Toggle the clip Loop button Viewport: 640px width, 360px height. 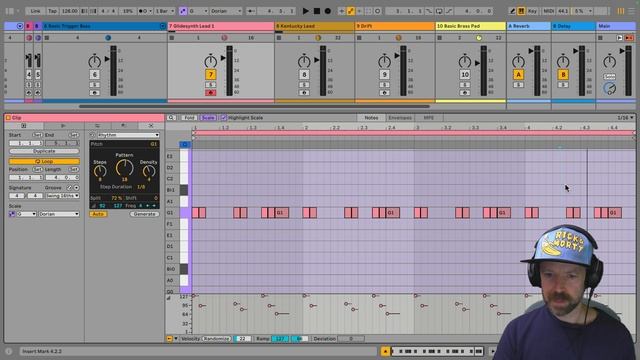point(44,161)
